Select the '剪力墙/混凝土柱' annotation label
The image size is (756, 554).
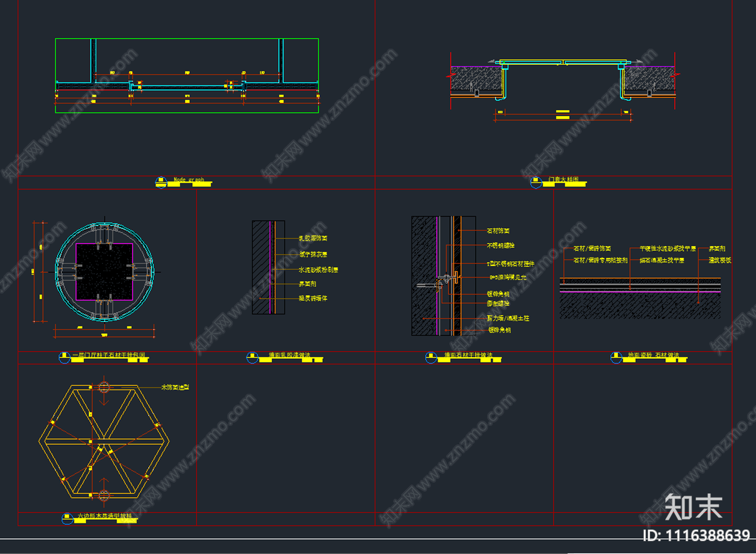point(508,319)
